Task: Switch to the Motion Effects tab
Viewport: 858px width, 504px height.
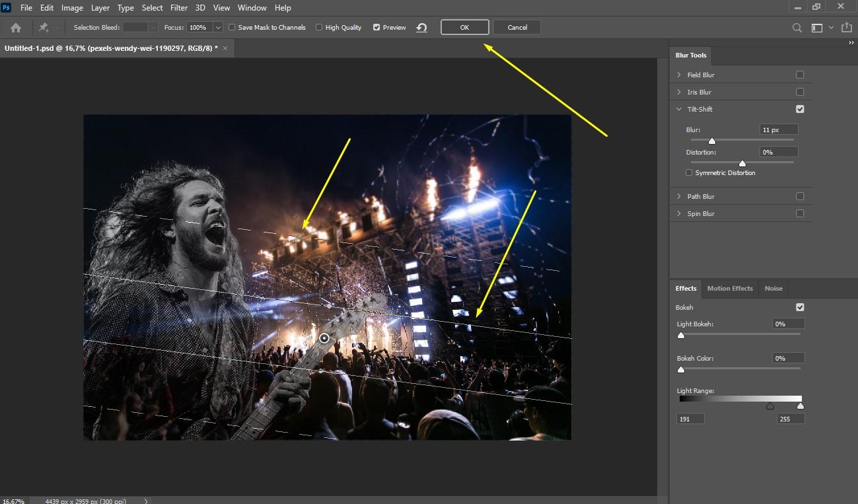Action: 729,288
